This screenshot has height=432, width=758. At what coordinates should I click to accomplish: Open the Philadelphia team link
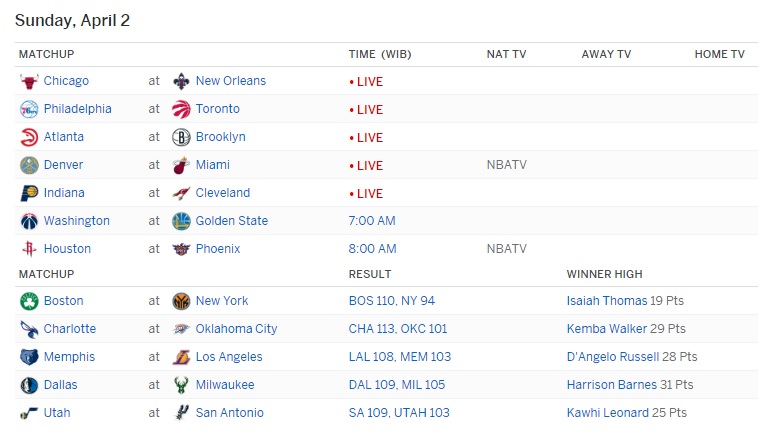[x=77, y=109]
